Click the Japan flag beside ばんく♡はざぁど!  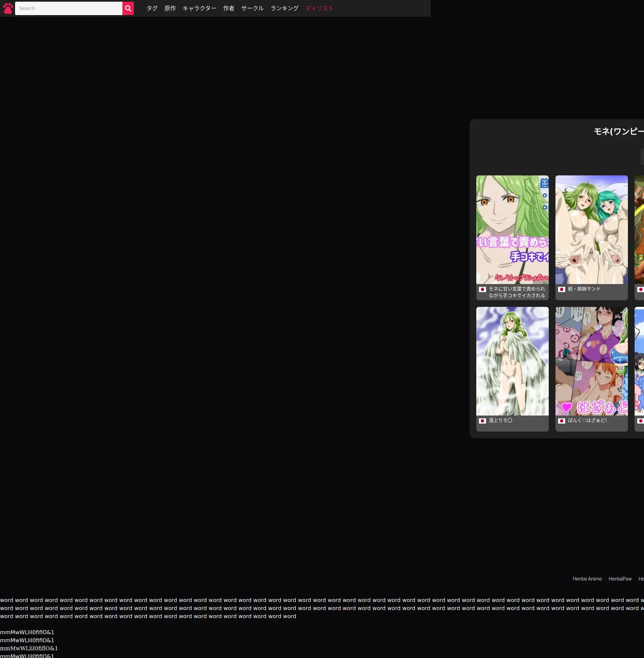click(561, 421)
